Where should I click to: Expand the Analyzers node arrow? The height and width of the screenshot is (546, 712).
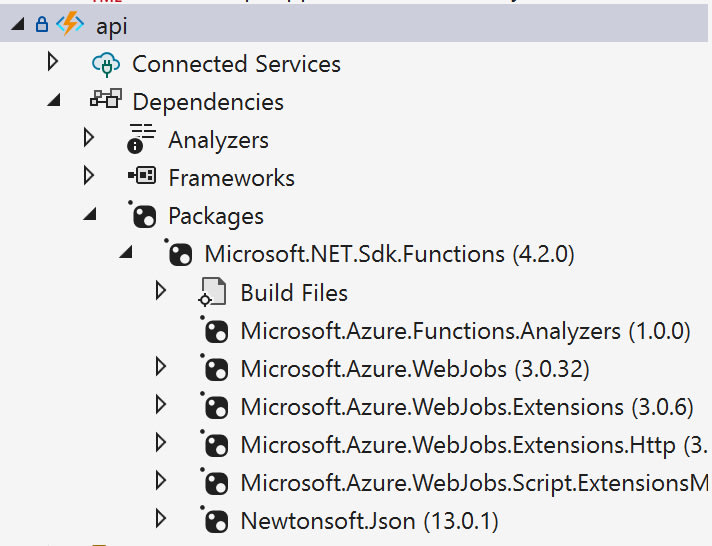[89, 139]
